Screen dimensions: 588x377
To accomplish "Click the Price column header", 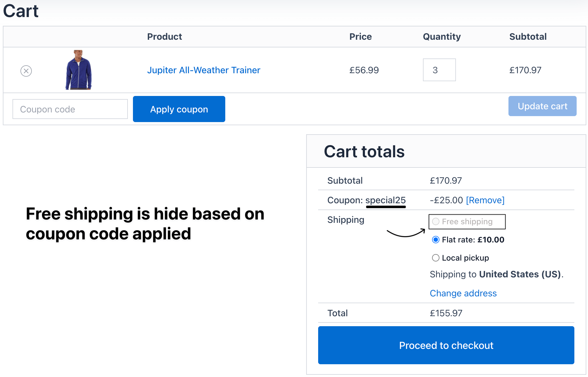I will (x=360, y=37).
